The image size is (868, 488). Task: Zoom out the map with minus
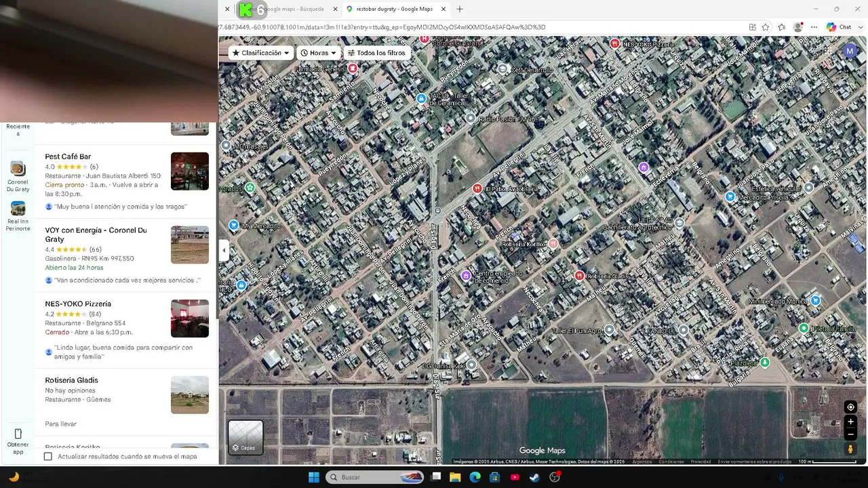tap(850, 434)
